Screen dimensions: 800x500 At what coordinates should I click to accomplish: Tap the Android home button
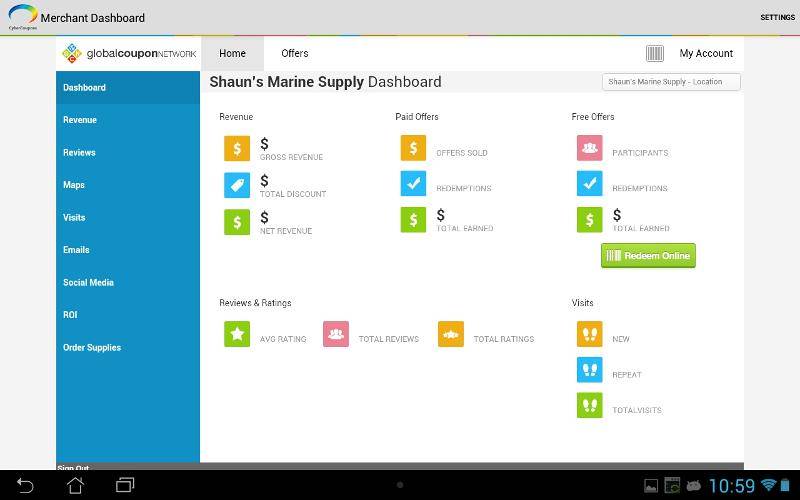(x=76, y=485)
